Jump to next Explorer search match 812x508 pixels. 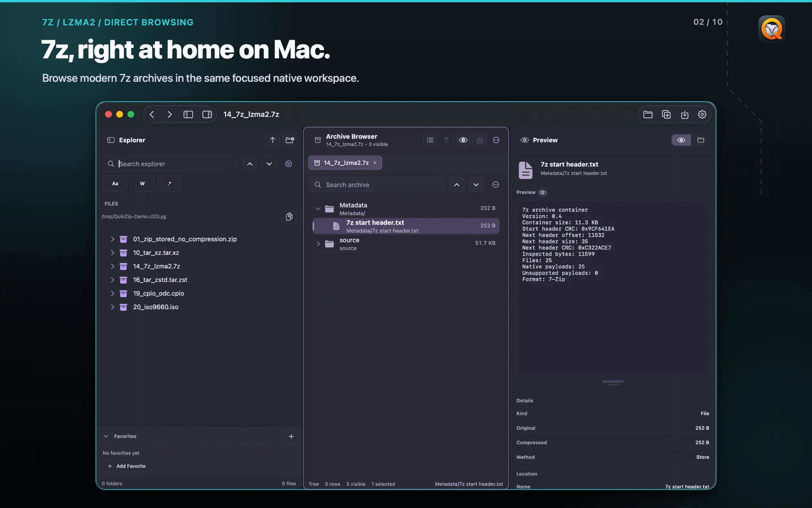(269, 164)
